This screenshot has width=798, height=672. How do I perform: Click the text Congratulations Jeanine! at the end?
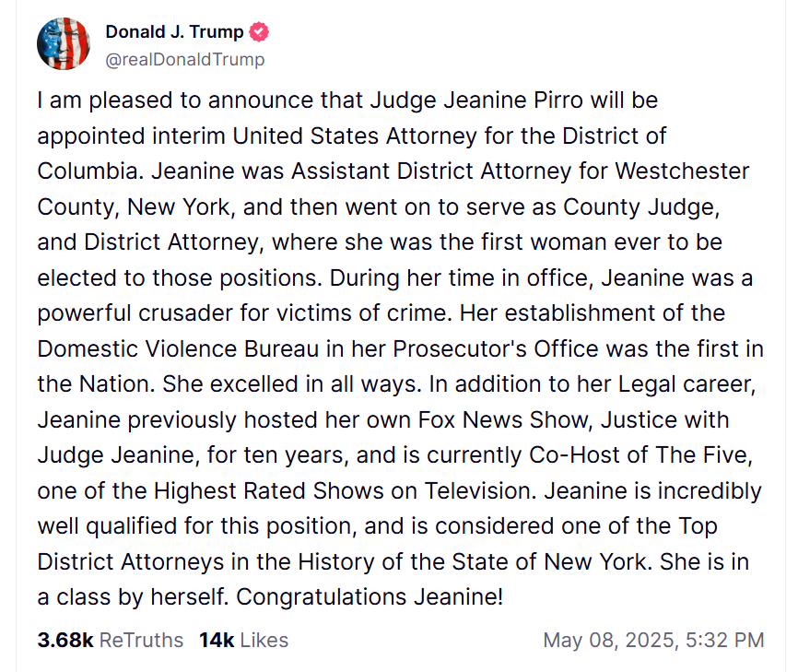click(370, 596)
